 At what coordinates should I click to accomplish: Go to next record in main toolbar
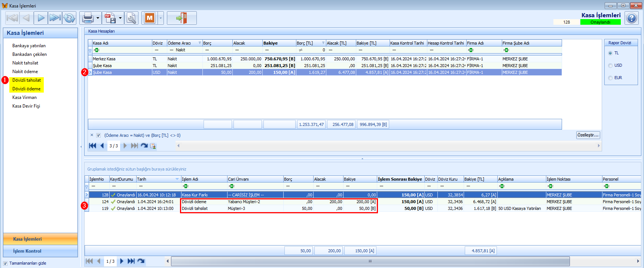41,18
